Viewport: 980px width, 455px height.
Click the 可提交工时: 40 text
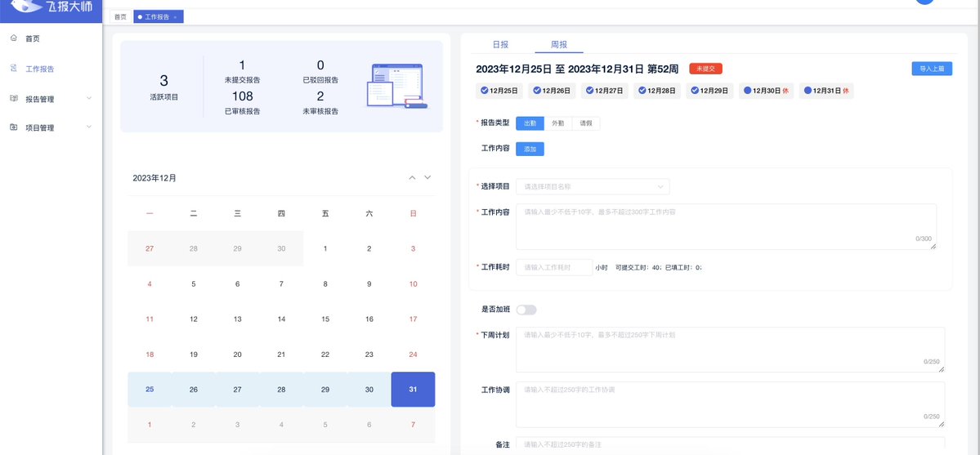[638, 267]
